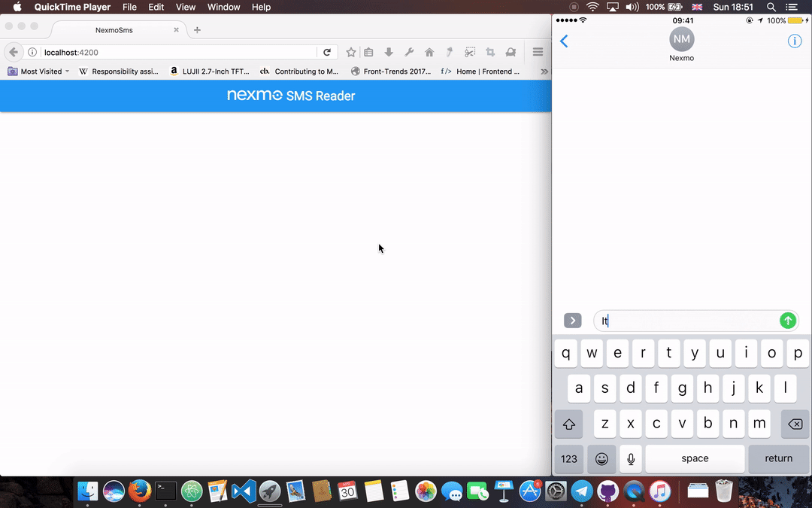Open a new Firefox tab
The height and width of the screenshot is (508, 812).
197,30
